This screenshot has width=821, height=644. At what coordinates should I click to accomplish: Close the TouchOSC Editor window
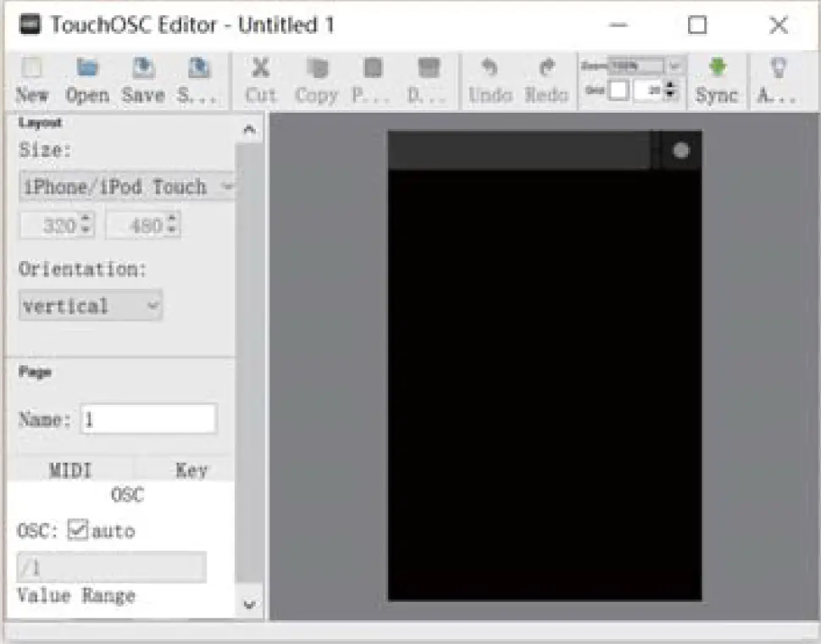click(x=779, y=25)
